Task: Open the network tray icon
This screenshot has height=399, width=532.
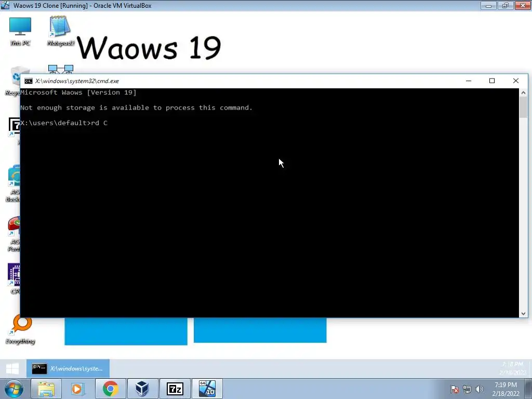Action: [467, 389]
